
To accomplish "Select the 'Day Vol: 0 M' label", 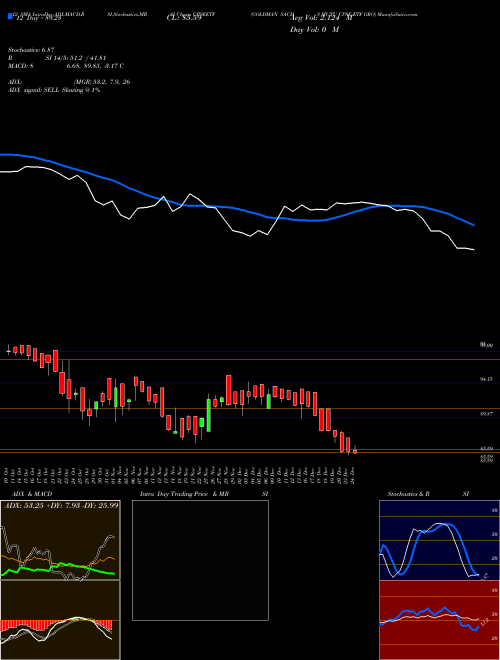I will click(314, 30).
